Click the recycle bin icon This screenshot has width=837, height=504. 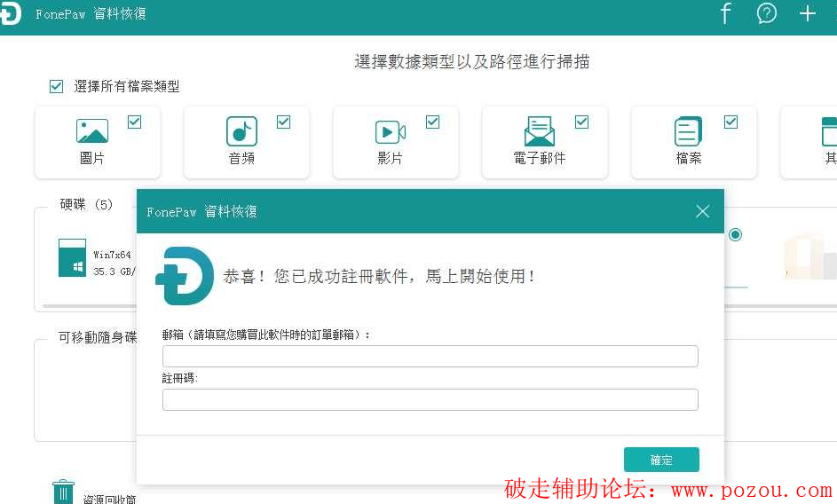click(63, 492)
